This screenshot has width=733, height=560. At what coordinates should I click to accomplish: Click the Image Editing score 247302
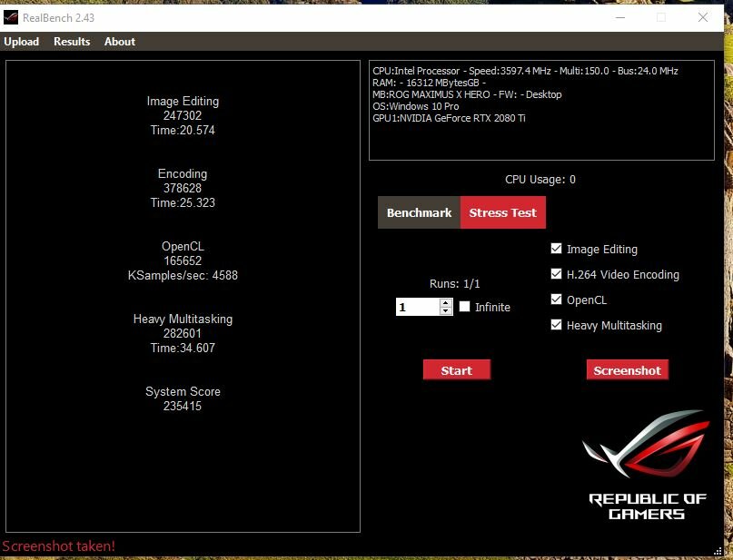pos(183,115)
